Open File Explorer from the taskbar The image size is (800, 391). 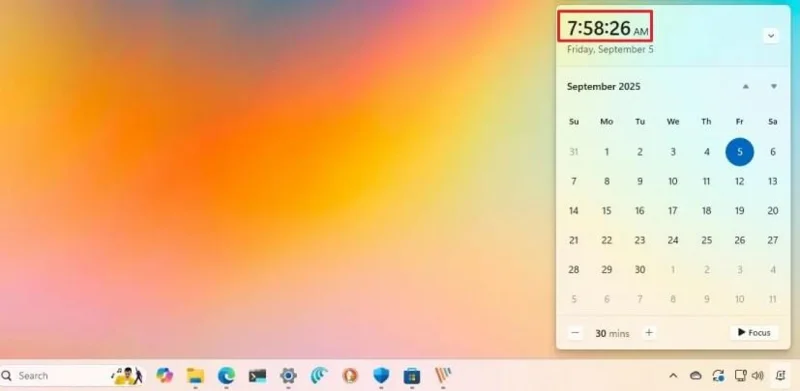[x=195, y=376]
